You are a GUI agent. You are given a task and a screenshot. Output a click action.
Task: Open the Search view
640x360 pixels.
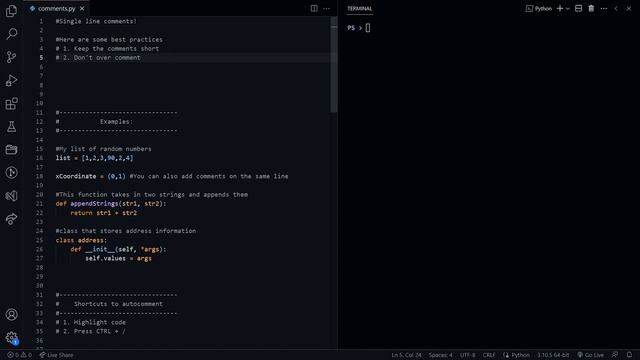pyautogui.click(x=11, y=34)
